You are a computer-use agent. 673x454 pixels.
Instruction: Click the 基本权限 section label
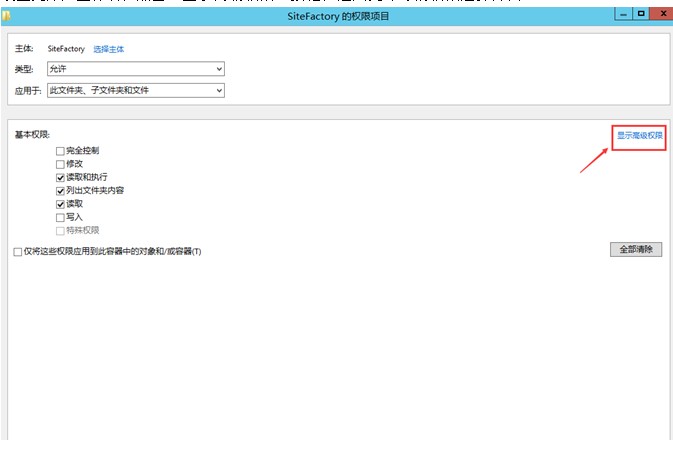pos(32,134)
